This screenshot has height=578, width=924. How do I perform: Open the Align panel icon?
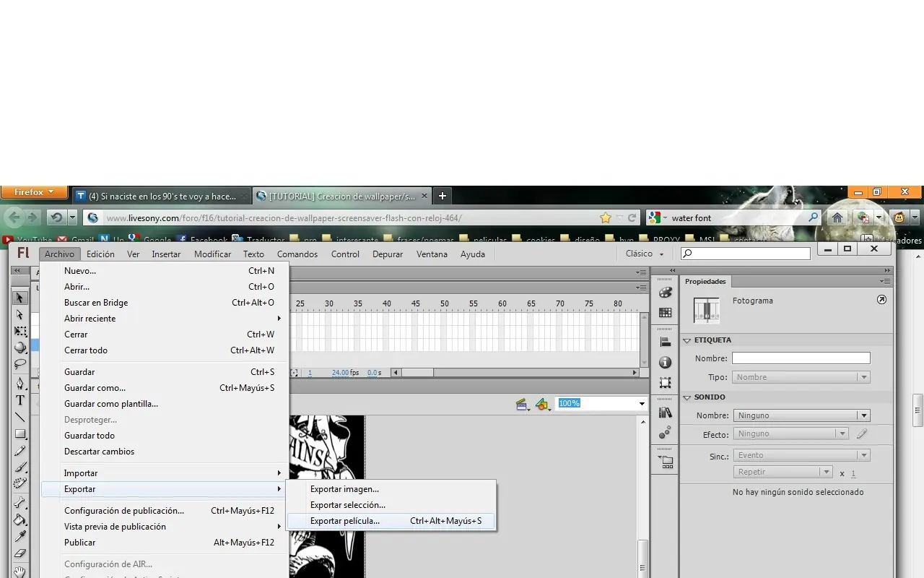[x=665, y=342]
